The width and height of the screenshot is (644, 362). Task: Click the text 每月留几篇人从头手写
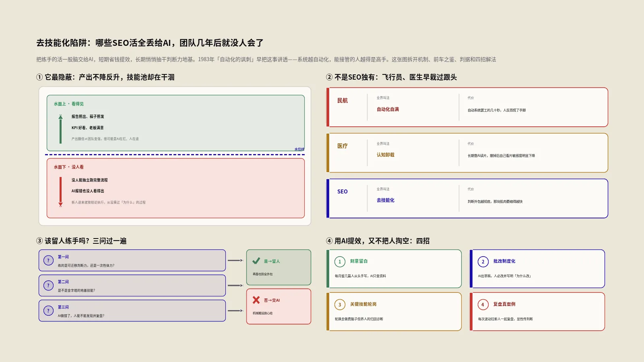click(360, 276)
